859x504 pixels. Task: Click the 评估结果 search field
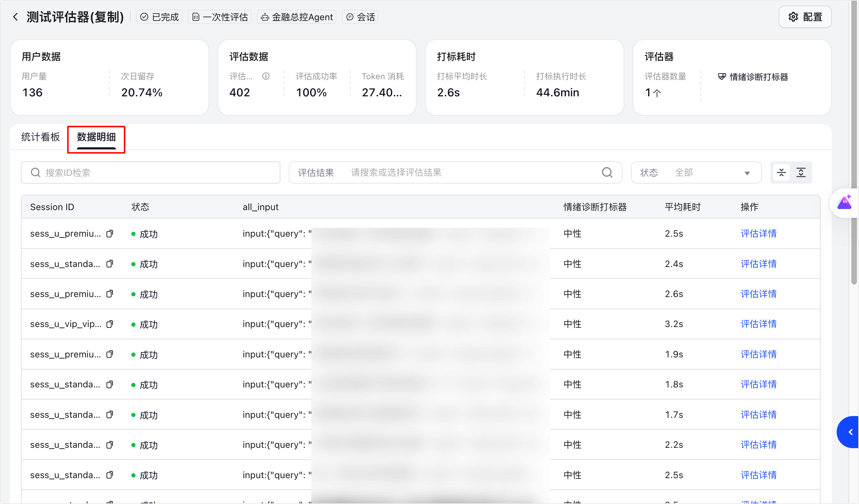point(455,172)
